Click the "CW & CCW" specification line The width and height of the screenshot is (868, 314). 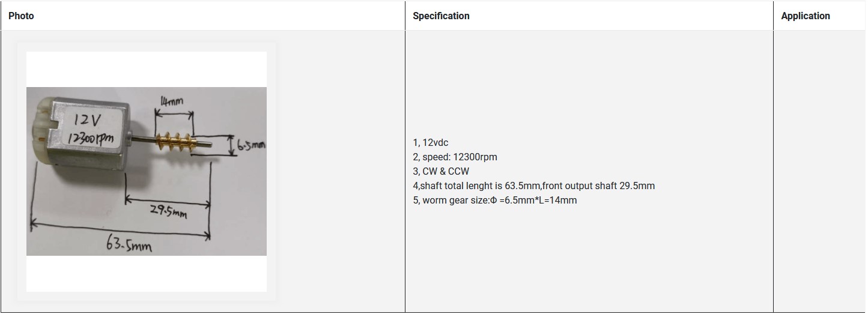[441, 172]
